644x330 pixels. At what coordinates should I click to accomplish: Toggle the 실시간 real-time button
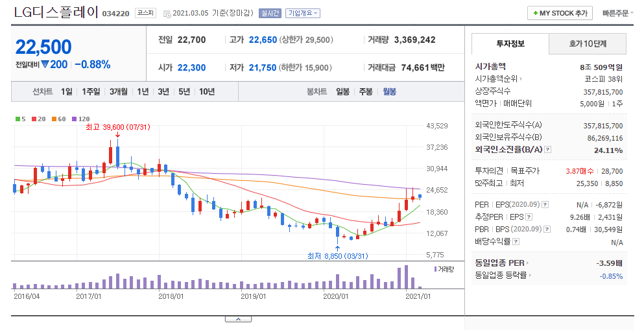270,14
